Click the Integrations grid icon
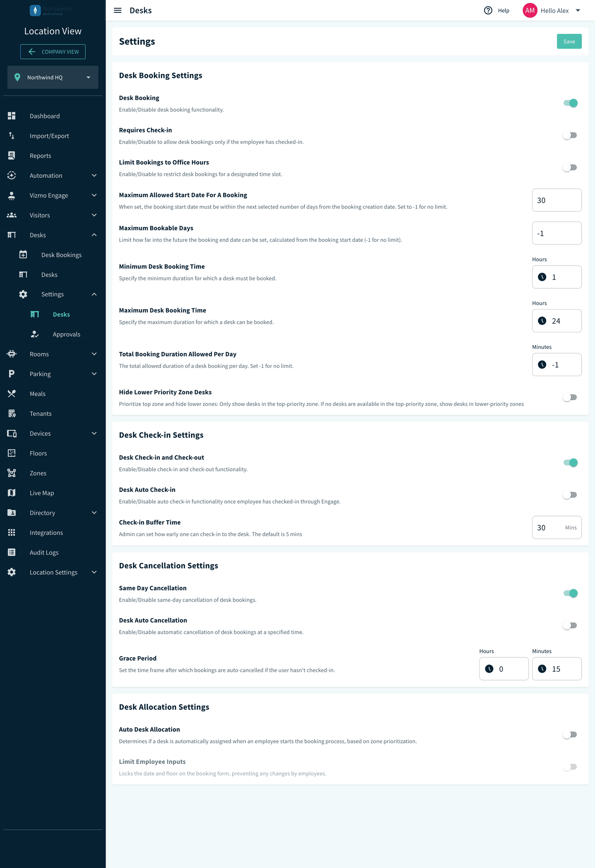The width and height of the screenshot is (595, 868). click(x=12, y=532)
